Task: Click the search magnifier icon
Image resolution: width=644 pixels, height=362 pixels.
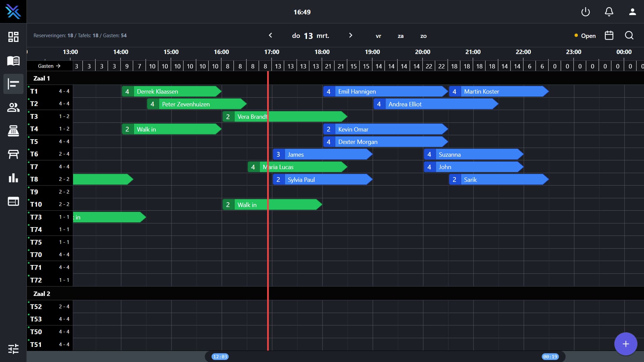Action: [x=629, y=36]
